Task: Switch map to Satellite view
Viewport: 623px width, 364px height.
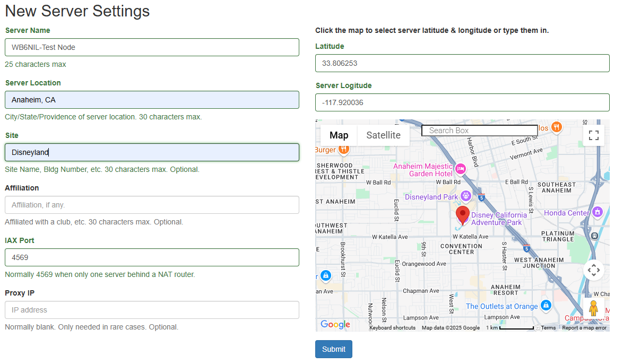Action: pos(384,135)
